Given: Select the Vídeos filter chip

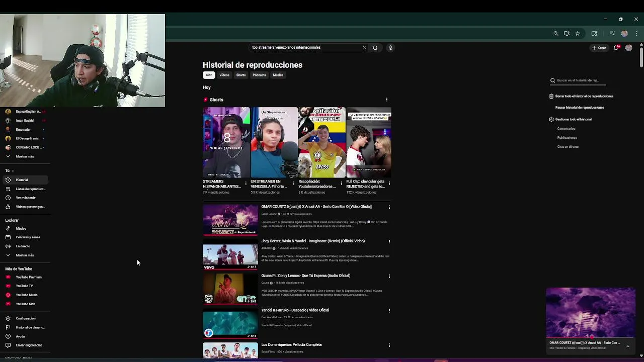Looking at the screenshot, I should click(x=224, y=75).
